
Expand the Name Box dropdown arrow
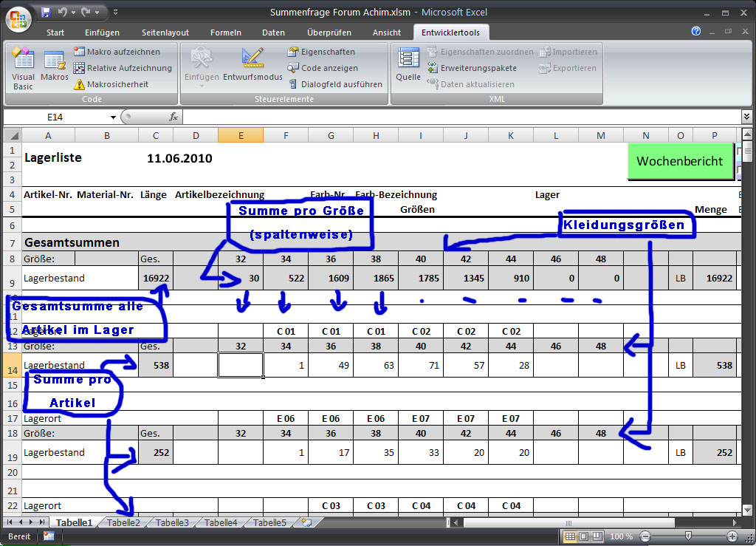pos(113,117)
